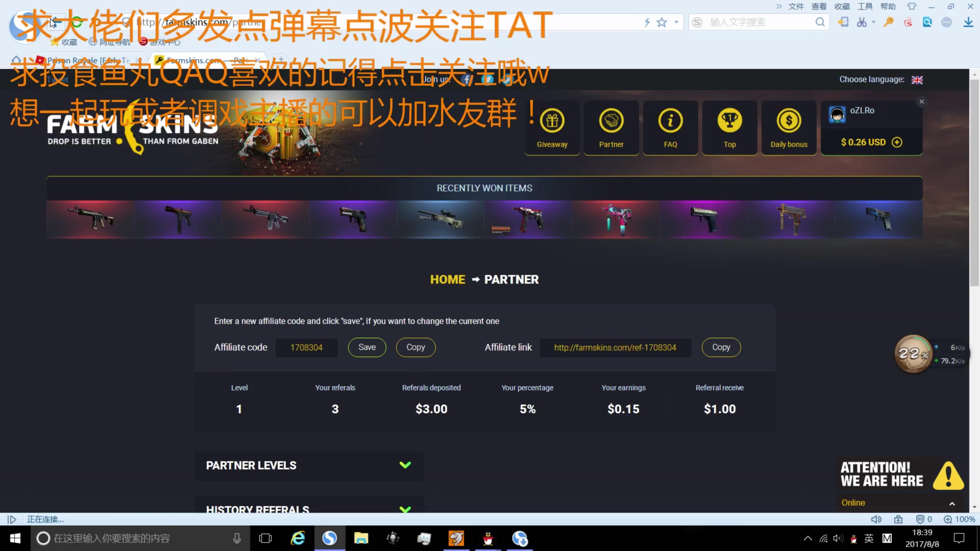
Task: Click the 网址导航 bookmark
Action: click(109, 42)
